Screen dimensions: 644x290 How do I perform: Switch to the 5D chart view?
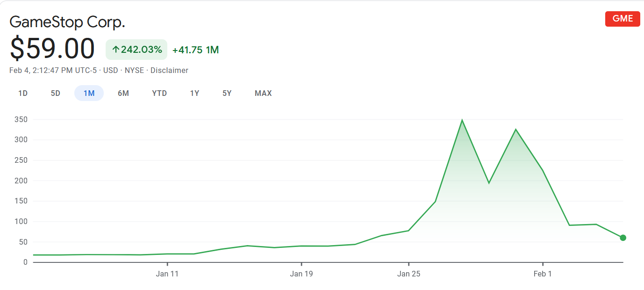click(x=55, y=93)
